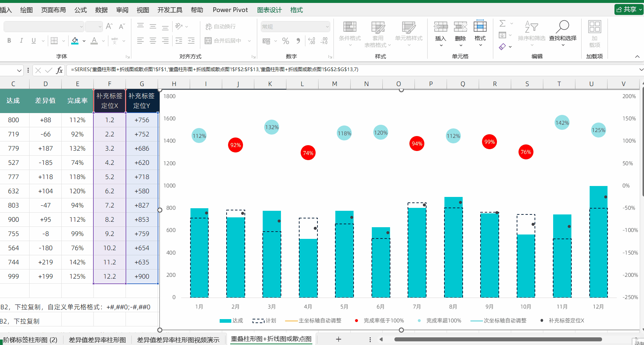Click the Find and Select magnifier icon
Viewport: 644px width, 345px height.
562,27
